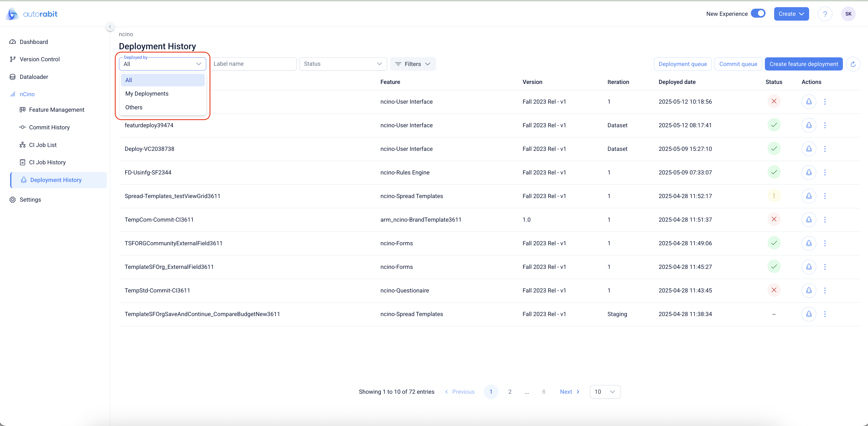Select My Deployments option in dropdown
This screenshot has width=868, height=426.
coord(147,94)
